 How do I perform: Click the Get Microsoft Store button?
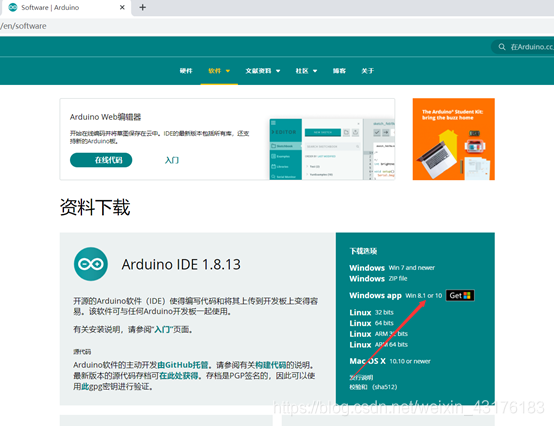coord(460,295)
